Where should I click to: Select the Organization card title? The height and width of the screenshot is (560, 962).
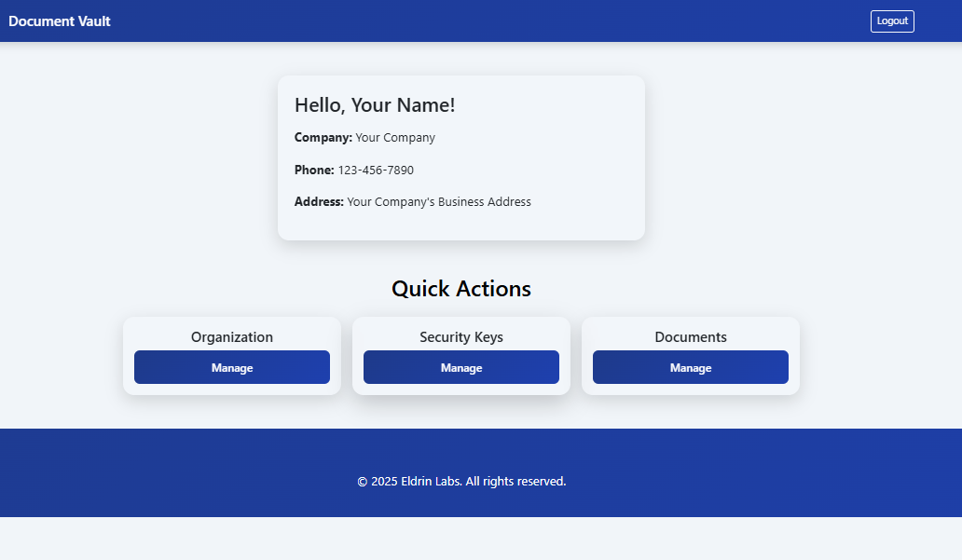tap(232, 337)
